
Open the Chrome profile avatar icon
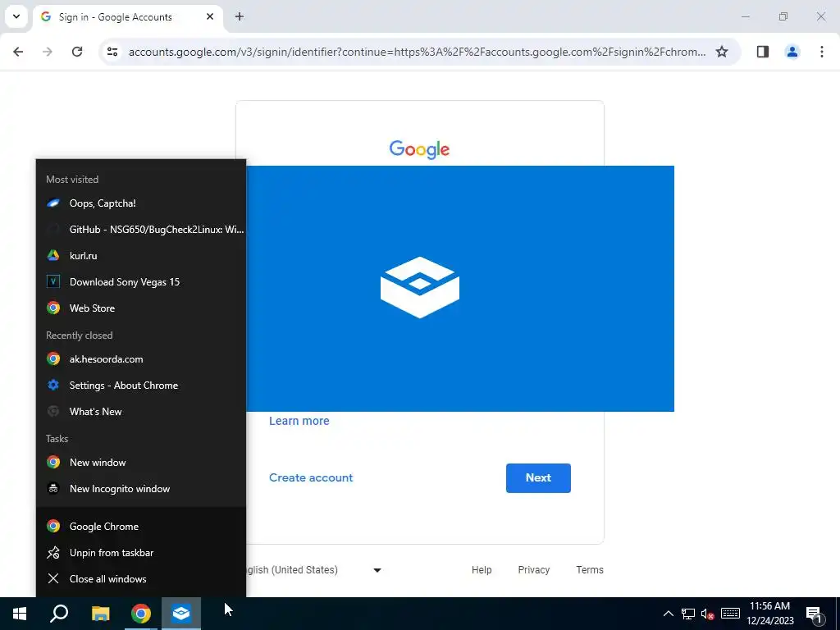coord(792,52)
